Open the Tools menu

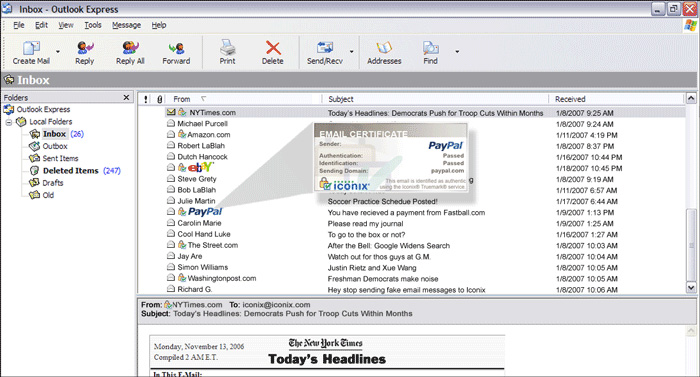[93, 25]
